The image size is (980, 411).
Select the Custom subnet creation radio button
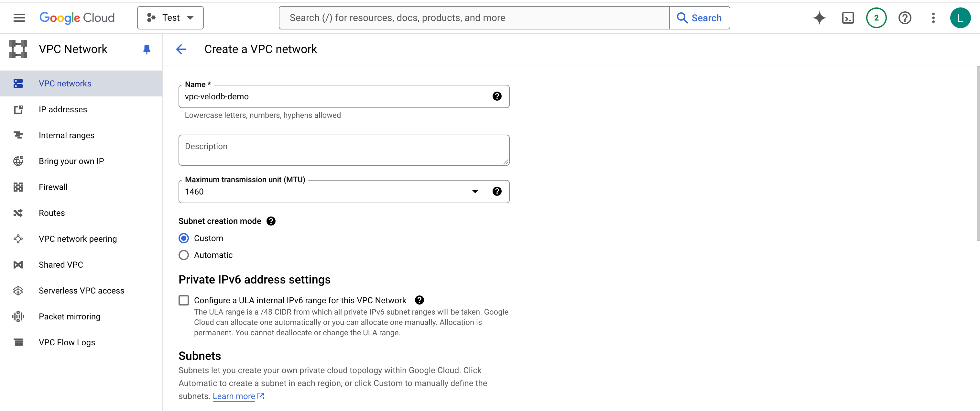coord(184,238)
